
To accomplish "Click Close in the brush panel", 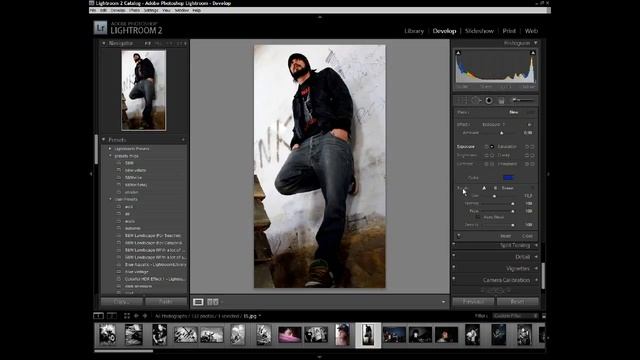I will pos(527,236).
